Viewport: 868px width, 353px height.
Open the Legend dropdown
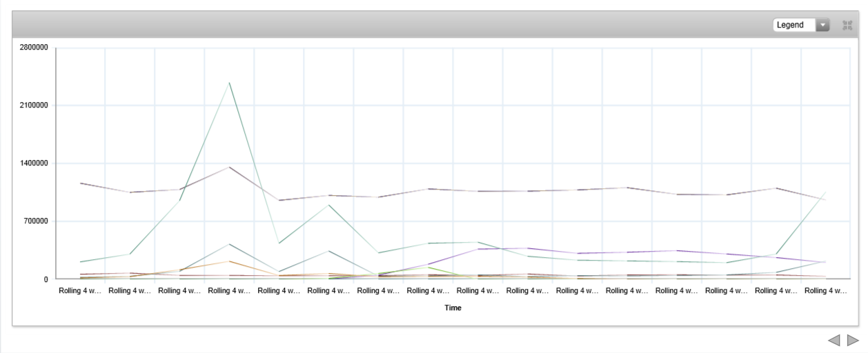(x=794, y=25)
